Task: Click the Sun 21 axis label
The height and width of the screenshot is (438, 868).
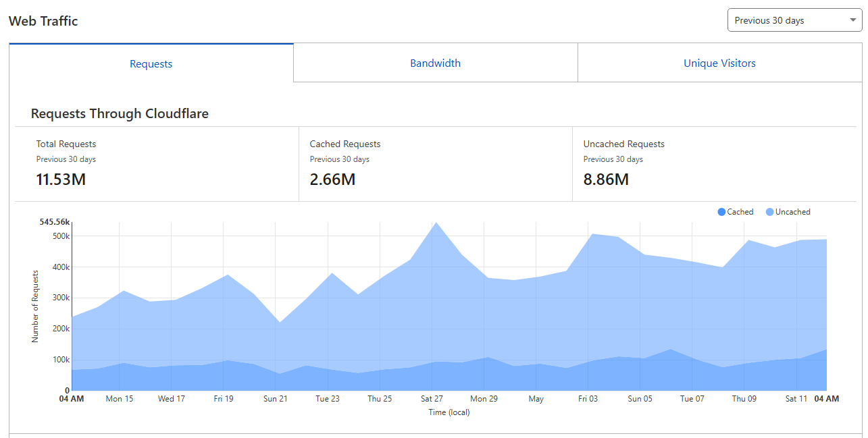Action: pos(276,399)
